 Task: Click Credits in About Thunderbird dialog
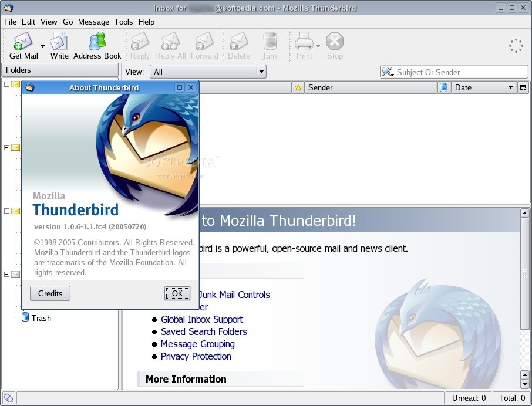[50, 293]
